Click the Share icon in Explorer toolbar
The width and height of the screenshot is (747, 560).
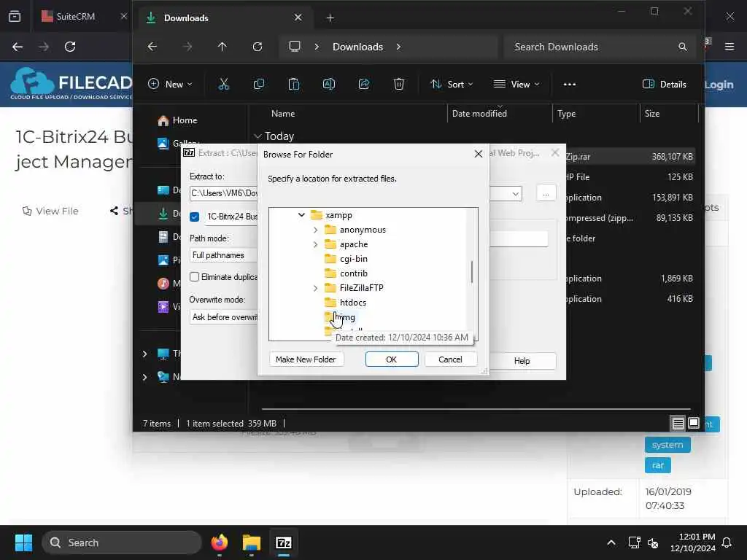pyautogui.click(x=364, y=85)
